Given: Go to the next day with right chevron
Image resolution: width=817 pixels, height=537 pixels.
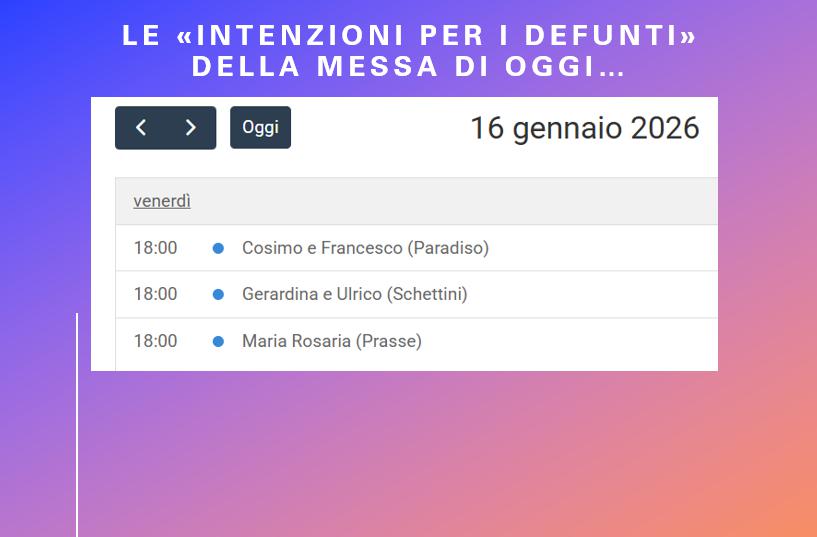Looking at the screenshot, I should [x=191, y=128].
